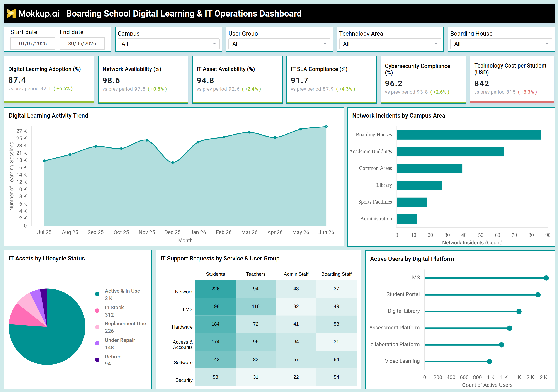
Task: Open the Campus dropdown
Action: [168, 44]
